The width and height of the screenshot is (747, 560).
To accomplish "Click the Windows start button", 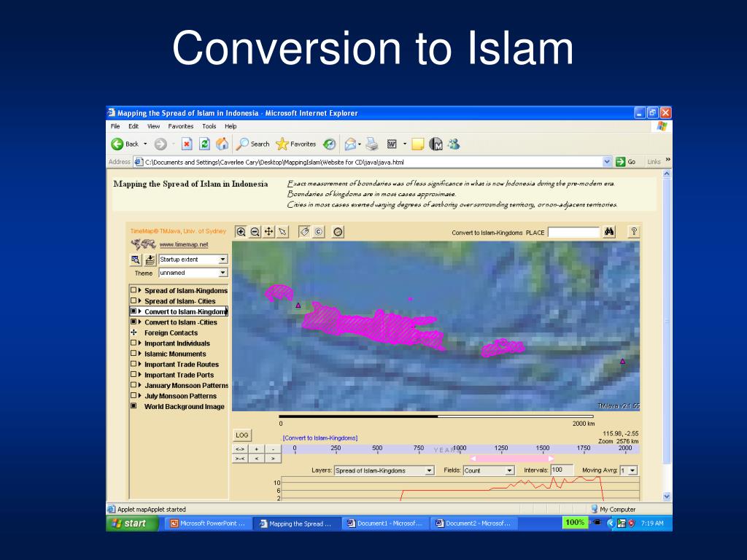I will (x=132, y=524).
